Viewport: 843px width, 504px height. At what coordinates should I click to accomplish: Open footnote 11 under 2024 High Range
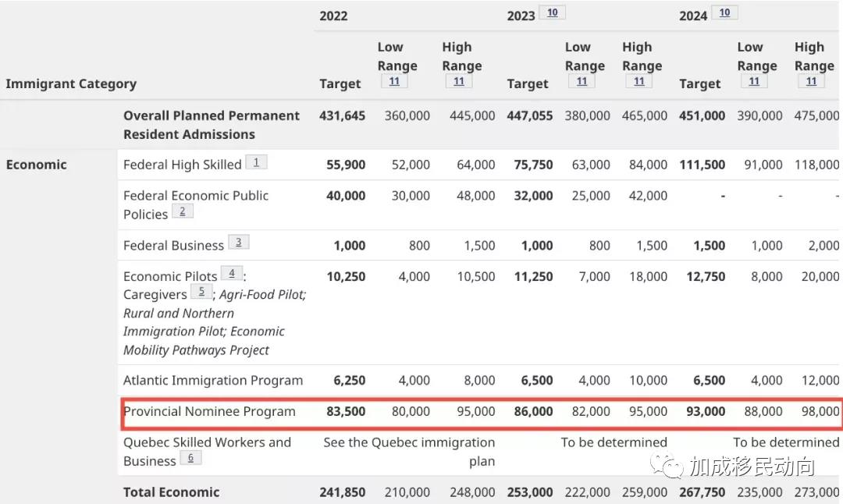tap(811, 81)
